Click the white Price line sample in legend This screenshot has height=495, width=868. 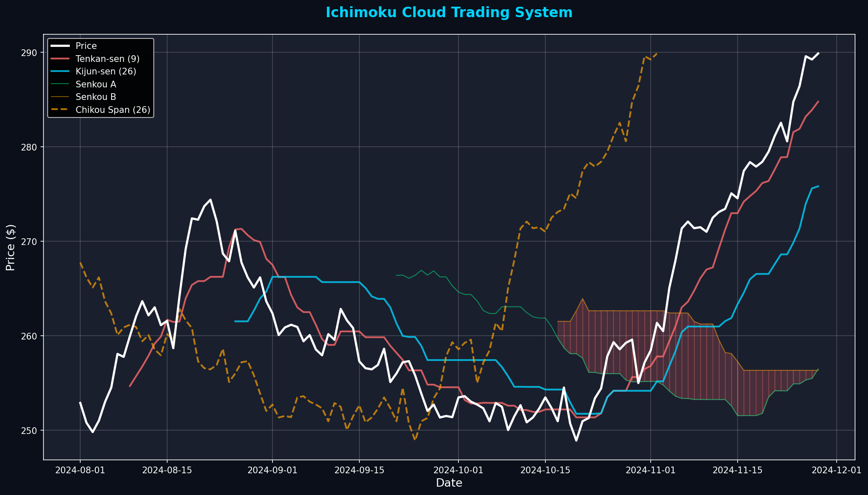coord(60,46)
